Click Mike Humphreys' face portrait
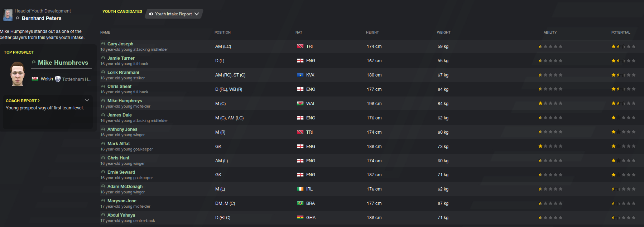Image resolution: width=644 pixels, height=227 pixels. (x=17, y=74)
